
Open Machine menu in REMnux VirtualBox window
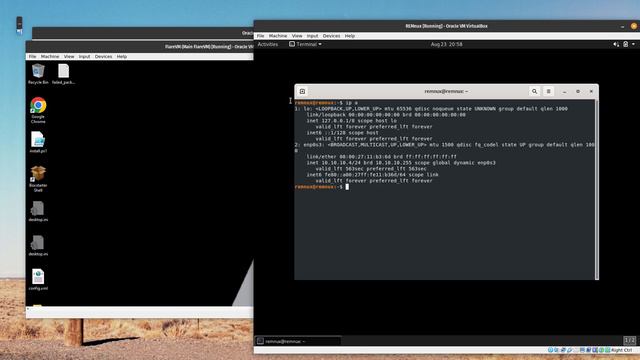(278, 36)
